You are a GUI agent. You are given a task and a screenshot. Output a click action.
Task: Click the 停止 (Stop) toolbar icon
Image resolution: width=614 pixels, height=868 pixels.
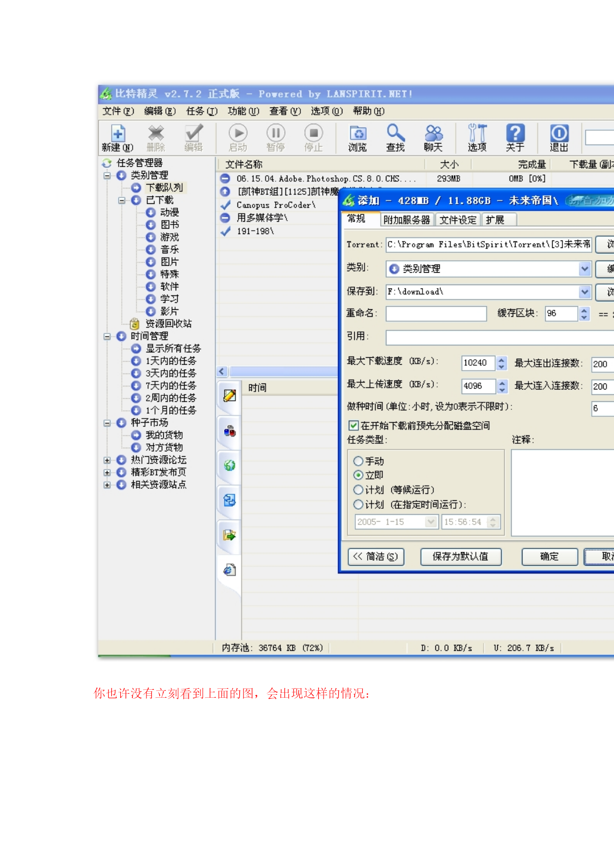point(313,138)
